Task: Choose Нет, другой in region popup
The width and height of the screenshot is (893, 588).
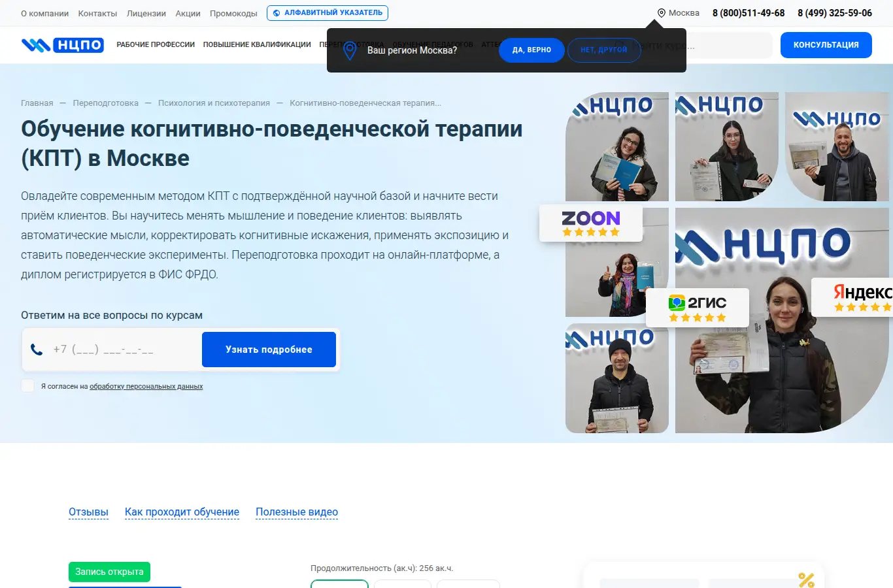Action: (x=604, y=50)
